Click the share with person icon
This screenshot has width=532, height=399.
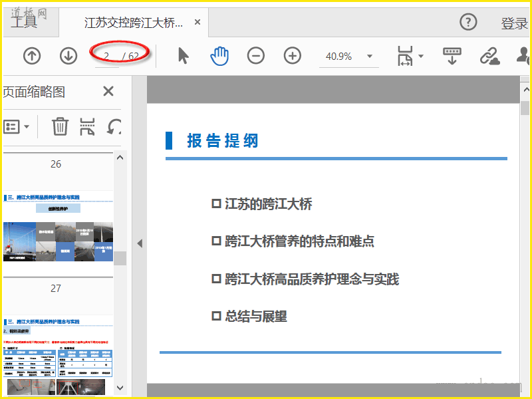[523, 56]
